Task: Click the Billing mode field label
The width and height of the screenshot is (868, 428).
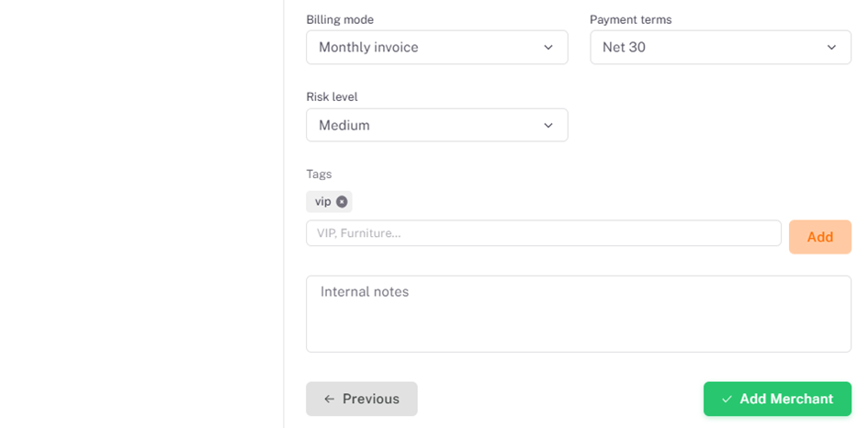Action: click(340, 20)
